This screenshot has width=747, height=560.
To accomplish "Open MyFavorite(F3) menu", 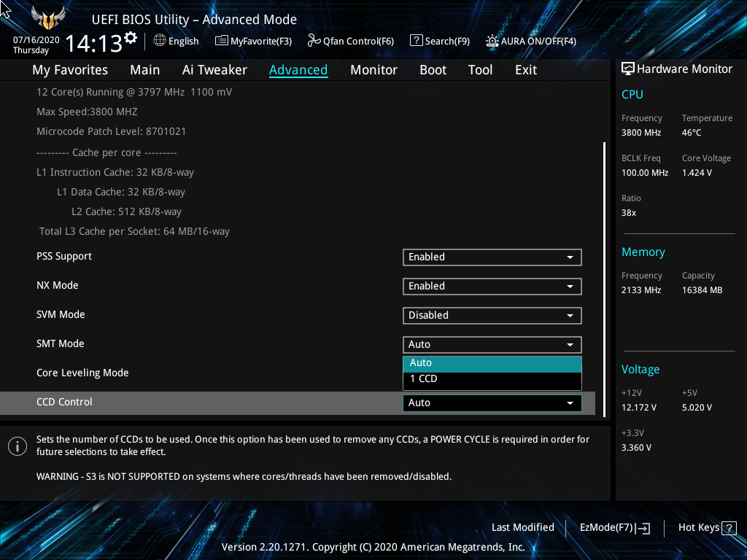I will (261, 42).
